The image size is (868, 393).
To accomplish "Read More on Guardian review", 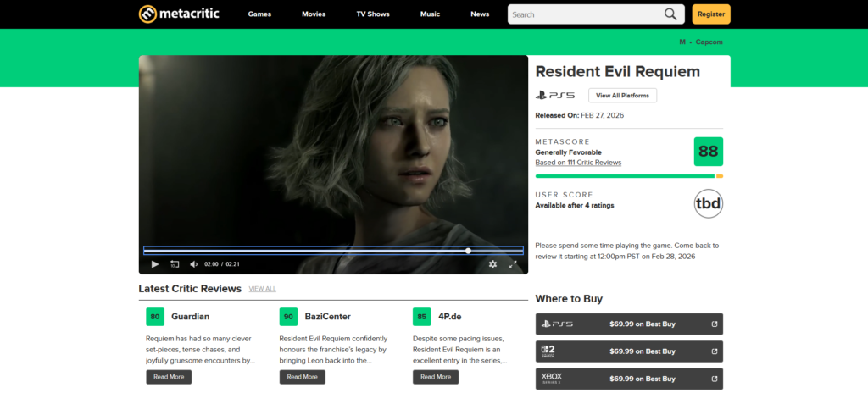I will point(169,377).
